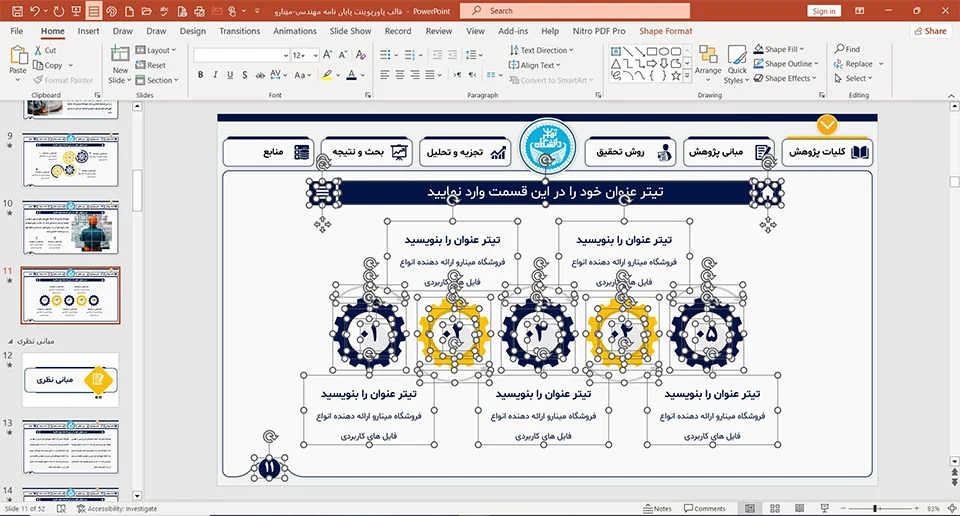The width and height of the screenshot is (960, 516).
Task: Switch to Reading View icon
Action: (800, 509)
